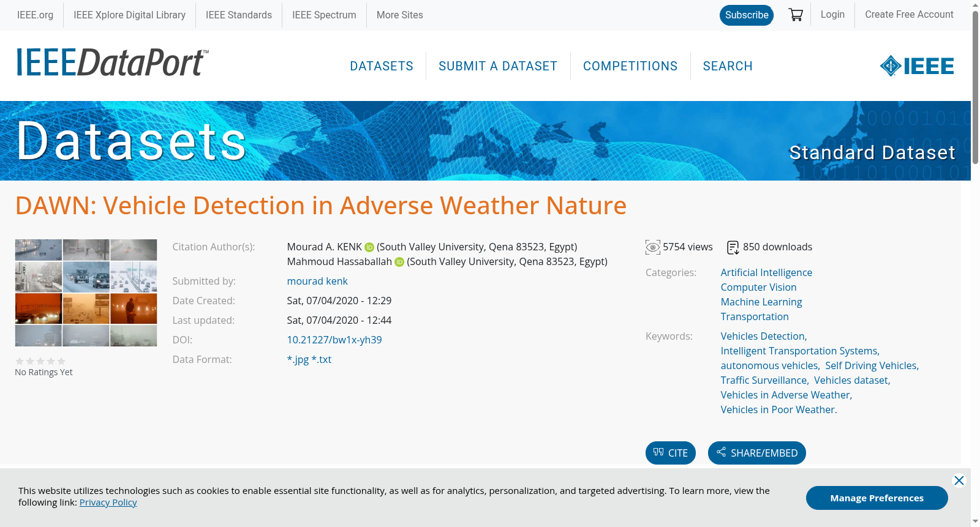Open the More Sites menu

[400, 15]
